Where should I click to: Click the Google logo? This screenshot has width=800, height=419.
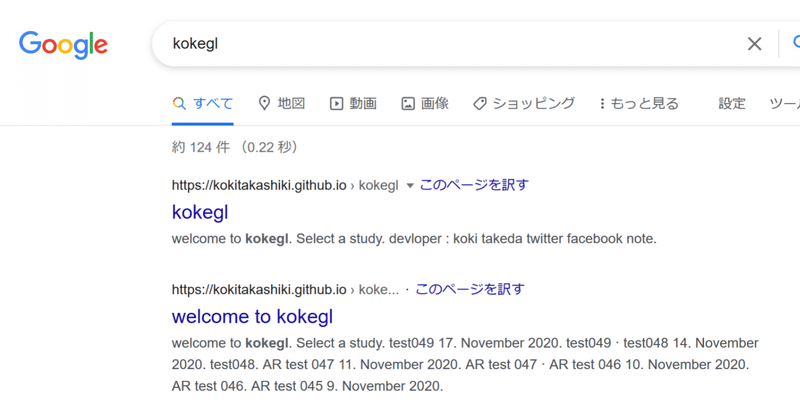pos(63,44)
